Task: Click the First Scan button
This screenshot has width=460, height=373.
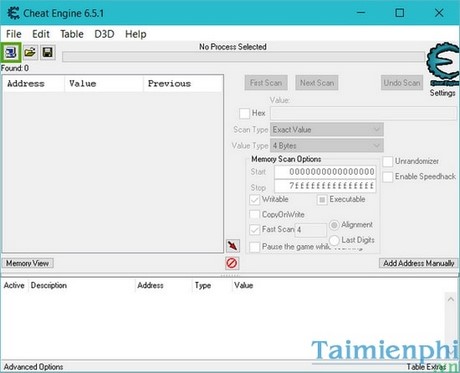Action: point(266,83)
